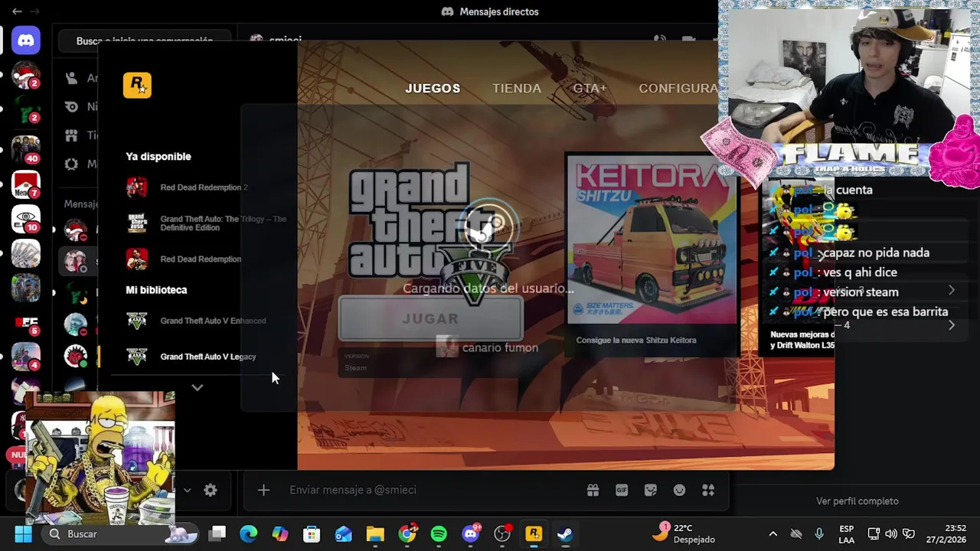980x551 pixels.
Task: Open the money stack server icon
Action: [25, 253]
